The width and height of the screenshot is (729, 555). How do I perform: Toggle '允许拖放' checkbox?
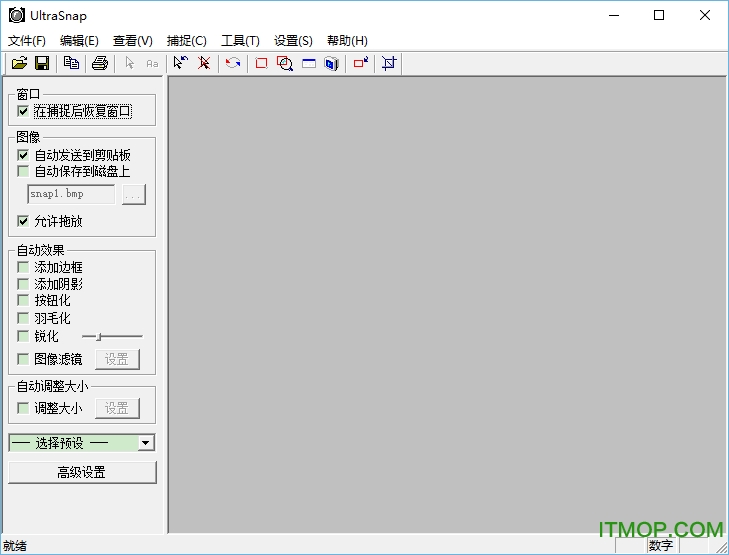pos(23,221)
